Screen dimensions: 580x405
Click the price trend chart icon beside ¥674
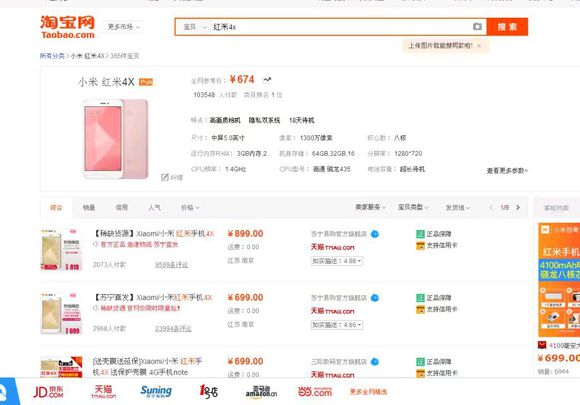click(x=267, y=80)
